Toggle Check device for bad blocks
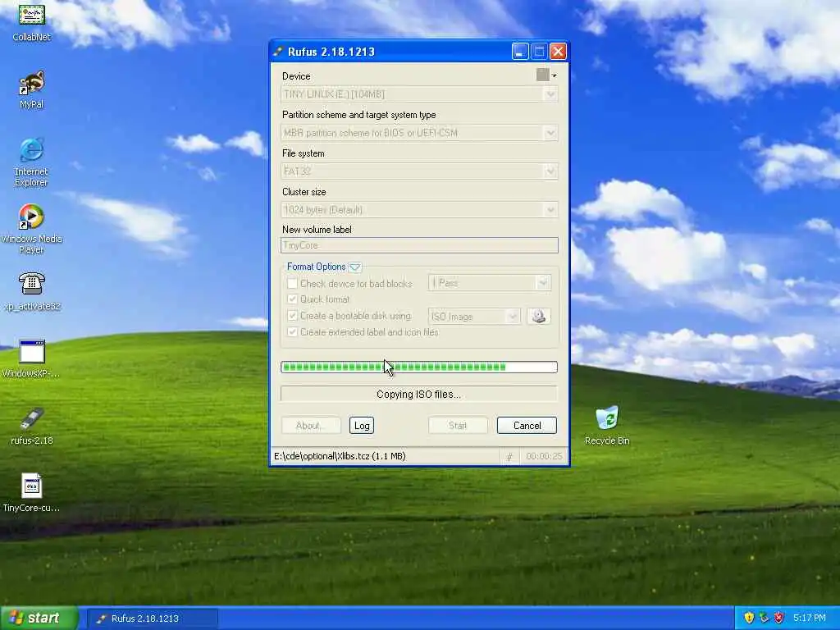 293,283
